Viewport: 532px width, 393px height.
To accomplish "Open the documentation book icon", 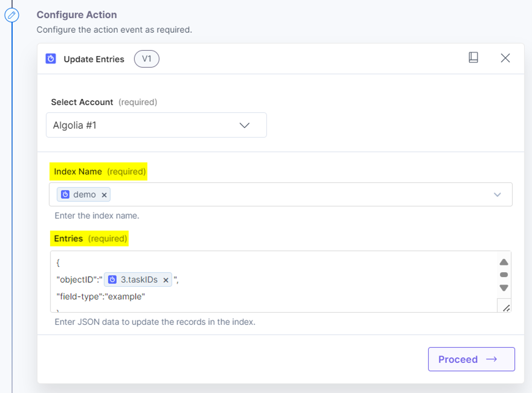I will tap(473, 58).
